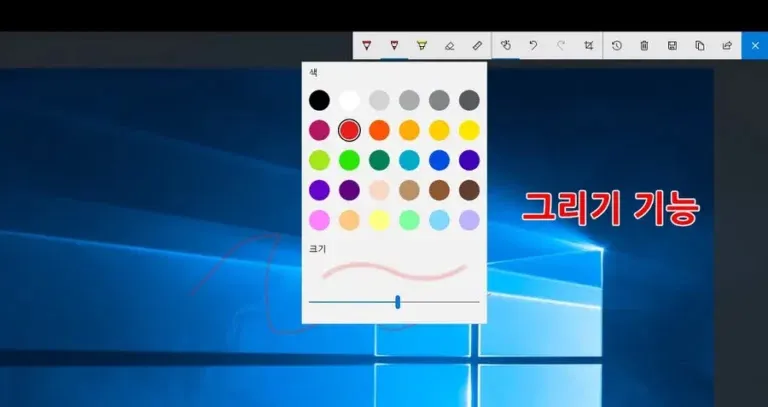Pick the white color swatch
This screenshot has width=768, height=407.
point(349,100)
